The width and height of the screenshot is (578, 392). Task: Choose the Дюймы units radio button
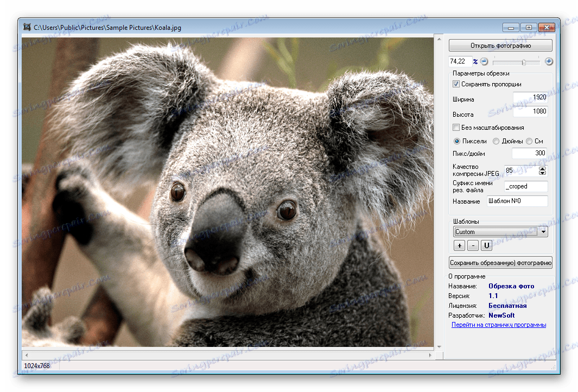tap(496, 141)
